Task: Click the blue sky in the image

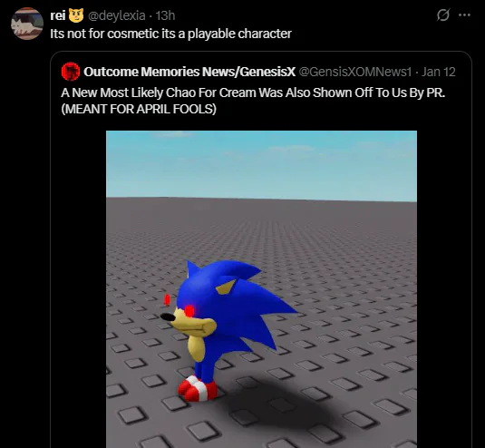Action: click(261, 164)
